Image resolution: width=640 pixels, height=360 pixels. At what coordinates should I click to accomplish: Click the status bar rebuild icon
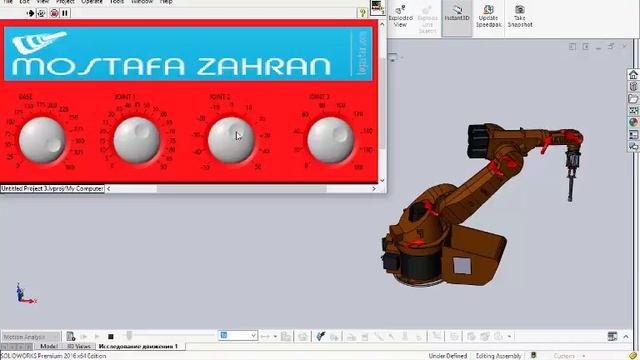coord(533,356)
